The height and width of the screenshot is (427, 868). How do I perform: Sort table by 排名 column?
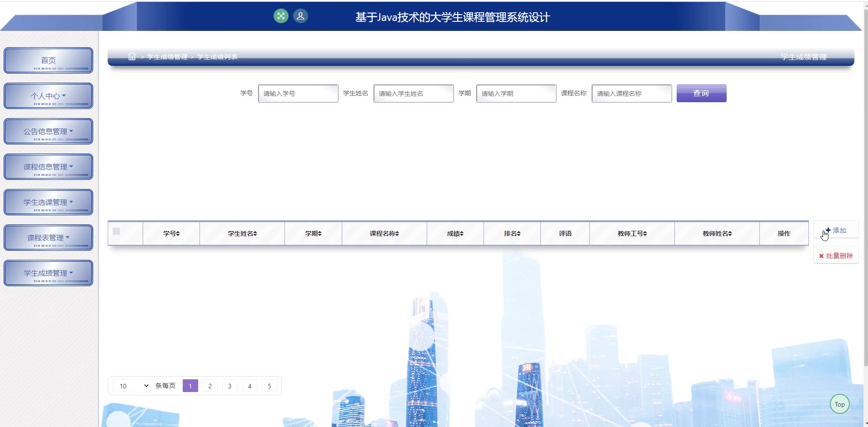tap(512, 233)
